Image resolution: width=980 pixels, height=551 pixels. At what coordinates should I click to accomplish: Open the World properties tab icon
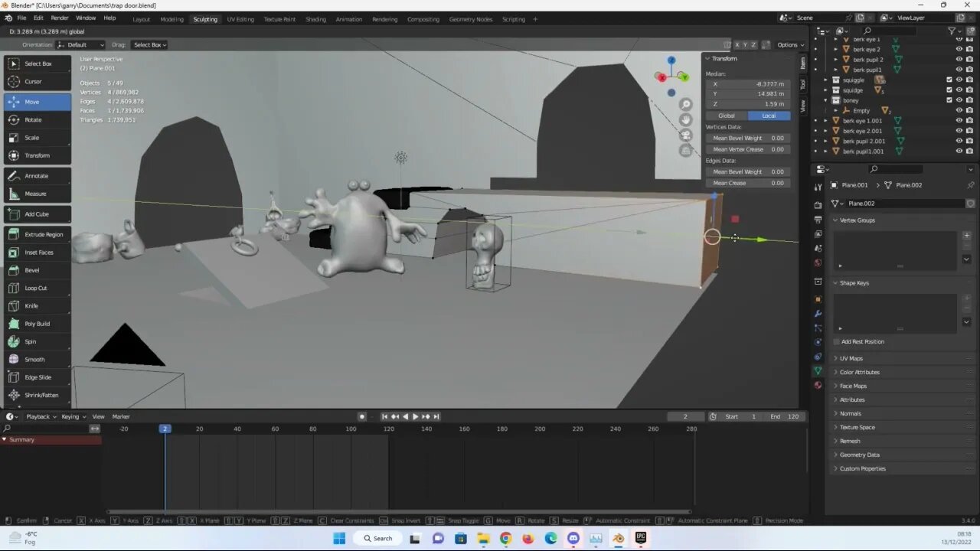tap(818, 263)
